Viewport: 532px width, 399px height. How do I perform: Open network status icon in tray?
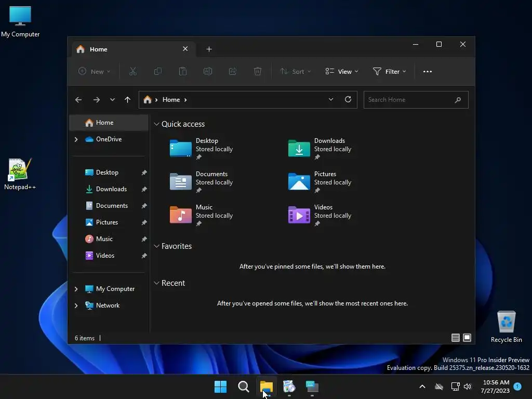(x=455, y=387)
